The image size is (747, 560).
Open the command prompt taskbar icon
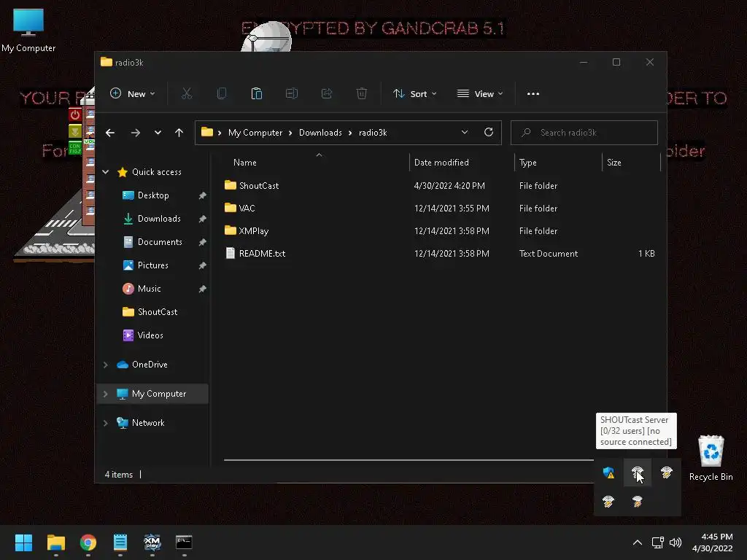184,542
